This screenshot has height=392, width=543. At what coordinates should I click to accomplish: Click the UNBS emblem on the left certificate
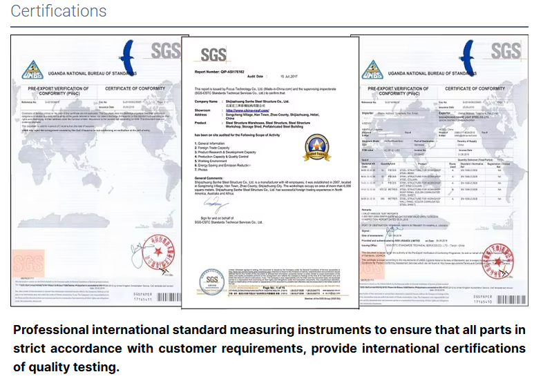pos(31,68)
